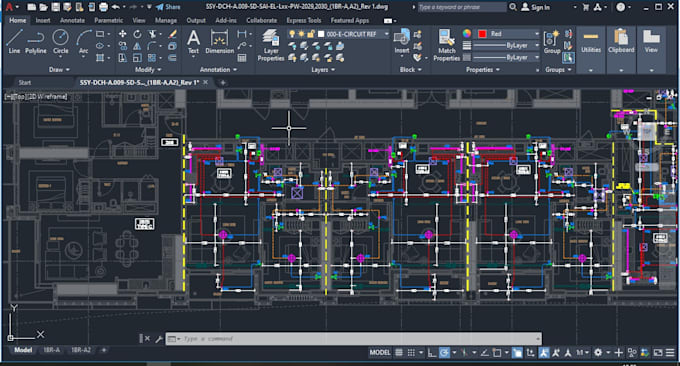Click the Plot printer icon in quick access toolbar

103,7
